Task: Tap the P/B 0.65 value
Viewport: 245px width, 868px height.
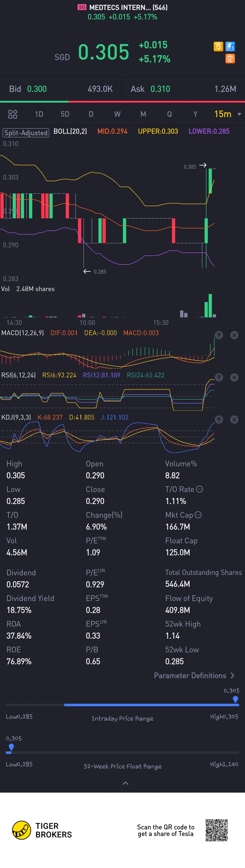Action: click(93, 661)
